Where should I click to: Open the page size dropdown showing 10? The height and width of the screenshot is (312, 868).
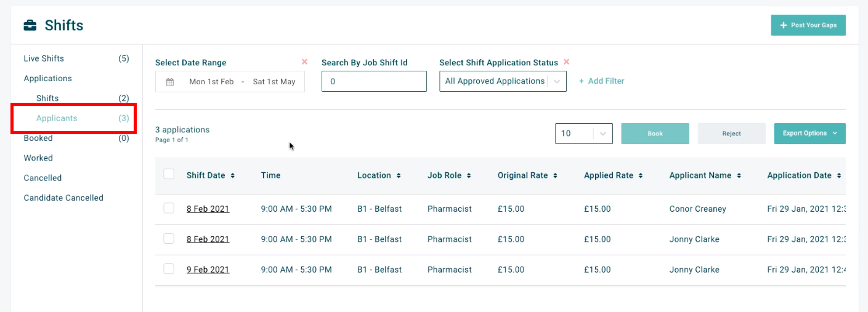point(583,134)
